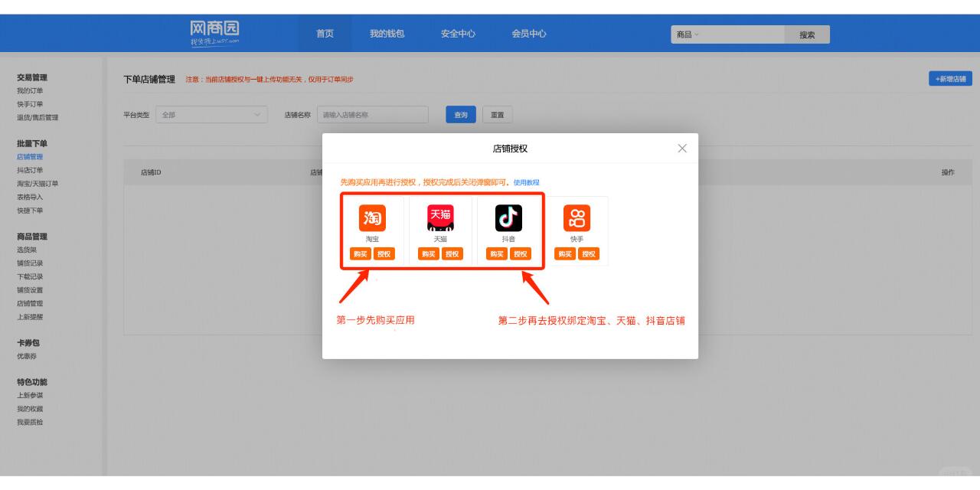Click the 卡券包 sidebar heading
The width and height of the screenshot is (980, 490).
point(28,343)
